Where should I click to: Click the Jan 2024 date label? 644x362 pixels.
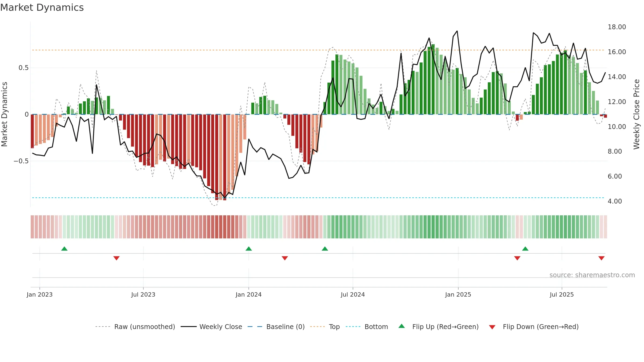[x=249, y=294]
